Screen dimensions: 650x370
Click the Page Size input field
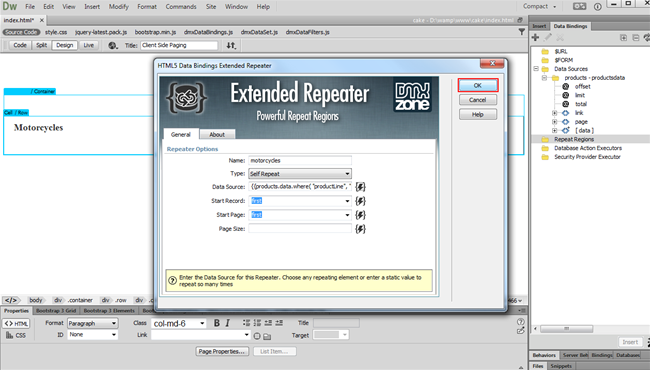click(x=300, y=229)
